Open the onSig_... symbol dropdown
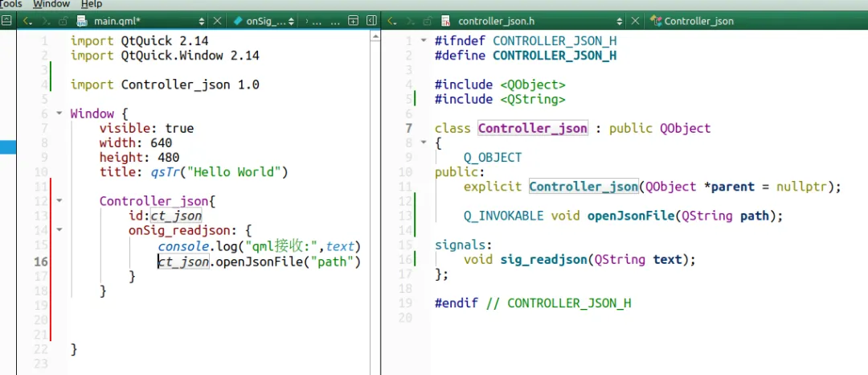 (x=291, y=21)
